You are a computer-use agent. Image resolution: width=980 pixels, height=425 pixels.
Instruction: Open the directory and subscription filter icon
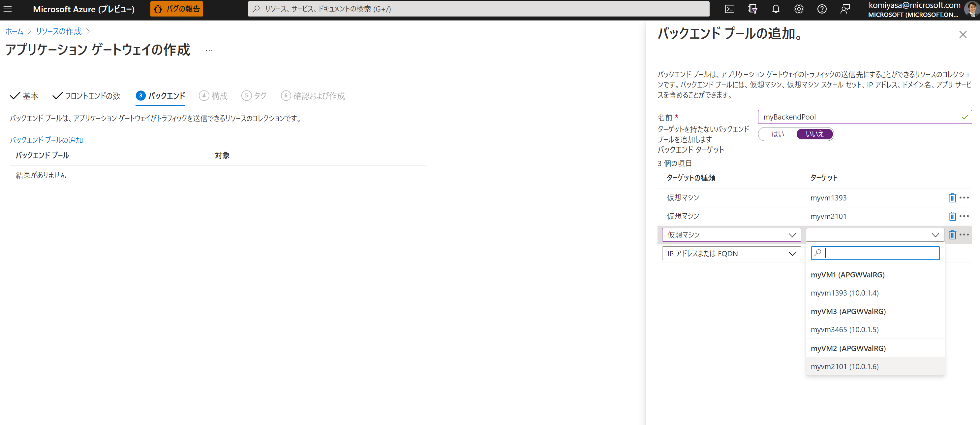[752, 9]
